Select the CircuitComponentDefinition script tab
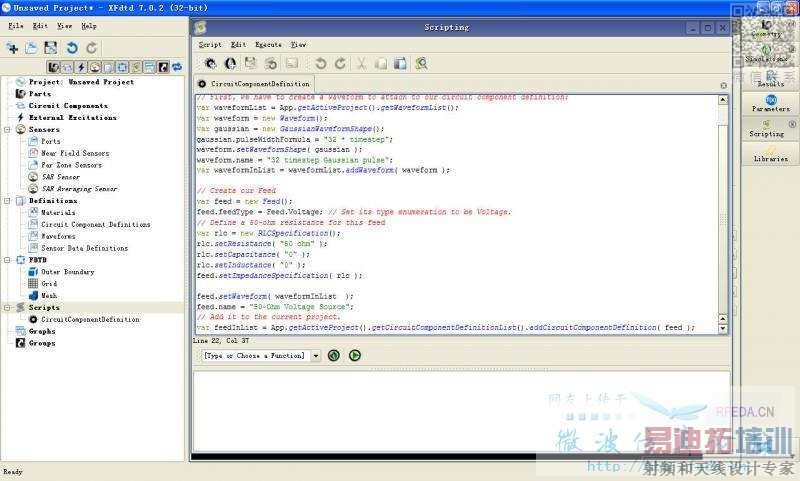This screenshot has width=800, height=481. pyautogui.click(x=254, y=84)
